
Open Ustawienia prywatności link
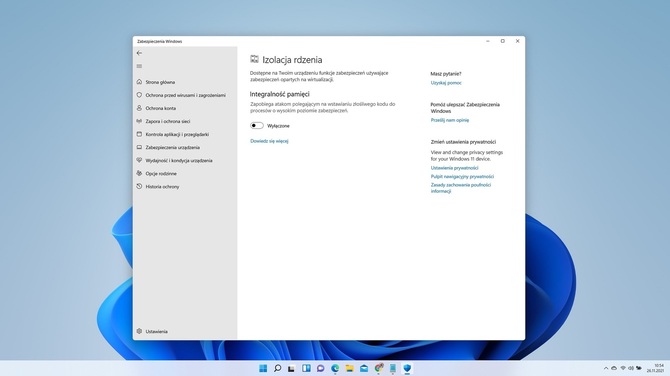point(454,168)
